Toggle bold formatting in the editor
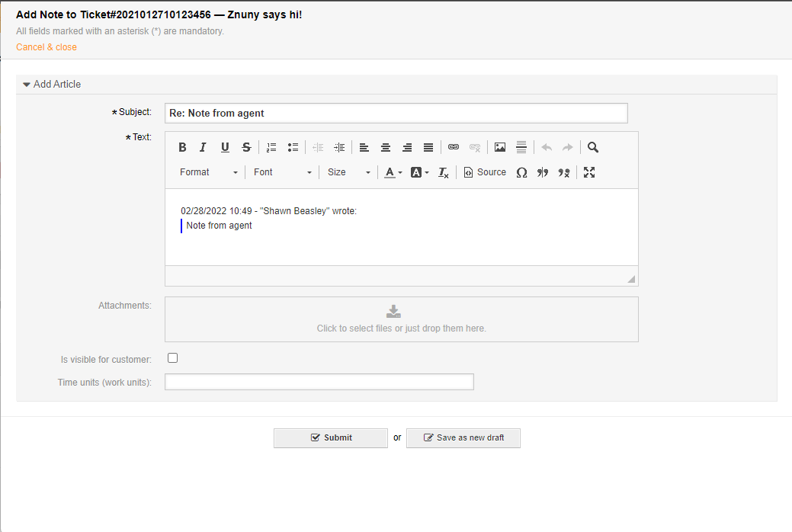The height and width of the screenshot is (532, 792). click(182, 148)
